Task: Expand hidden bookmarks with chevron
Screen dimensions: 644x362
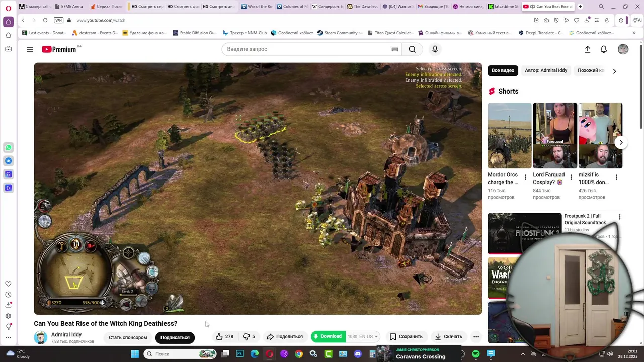Action: [x=634, y=33]
